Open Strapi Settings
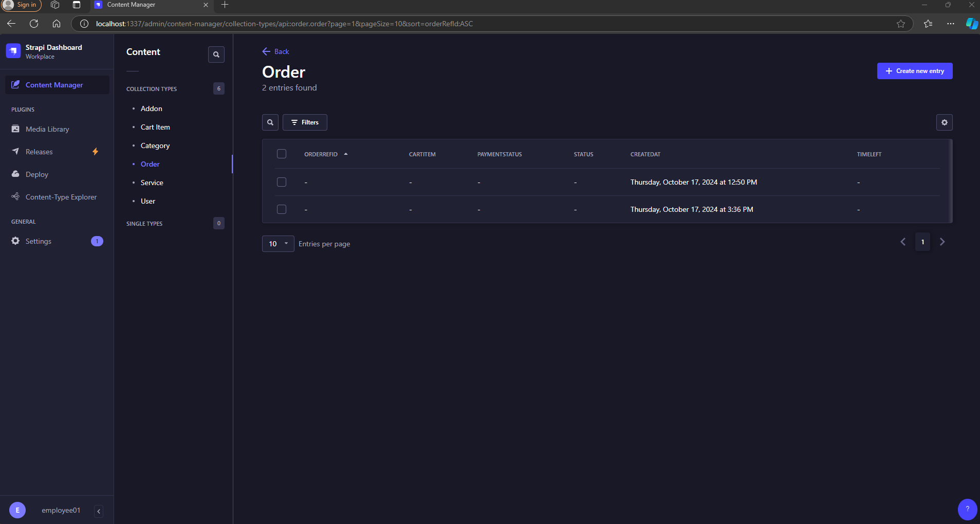This screenshot has width=980, height=524. coord(38,241)
